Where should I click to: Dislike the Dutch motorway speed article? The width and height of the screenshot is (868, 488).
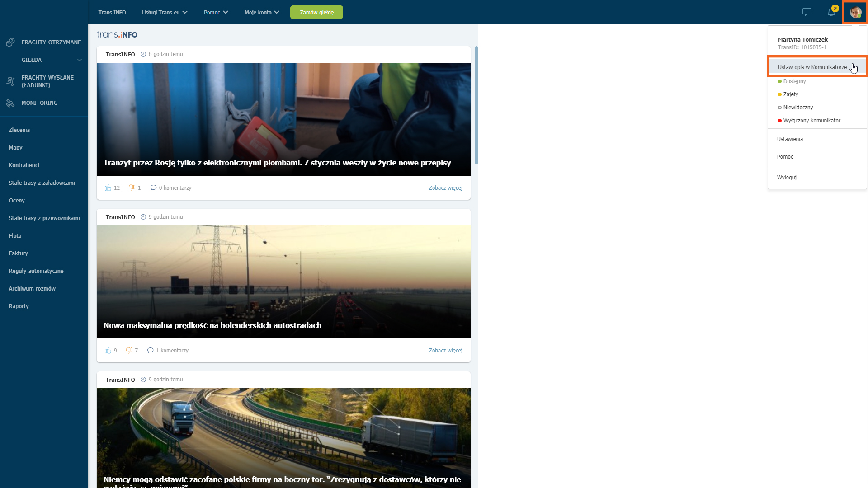click(129, 350)
